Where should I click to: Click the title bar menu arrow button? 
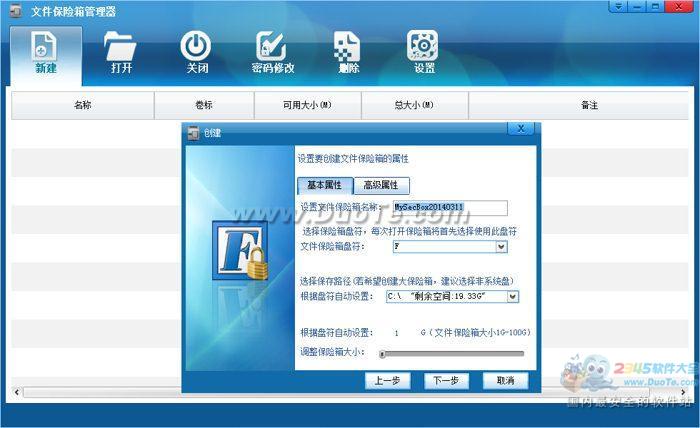(x=620, y=7)
